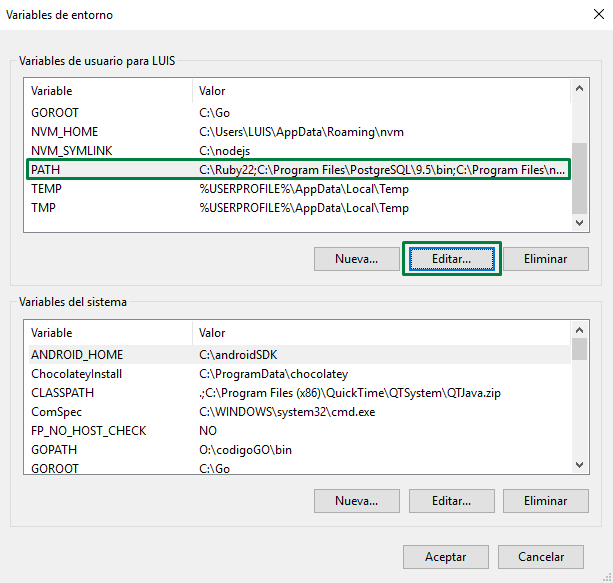Select the PATH user variable row
The height and width of the screenshot is (583, 613).
pos(299,170)
